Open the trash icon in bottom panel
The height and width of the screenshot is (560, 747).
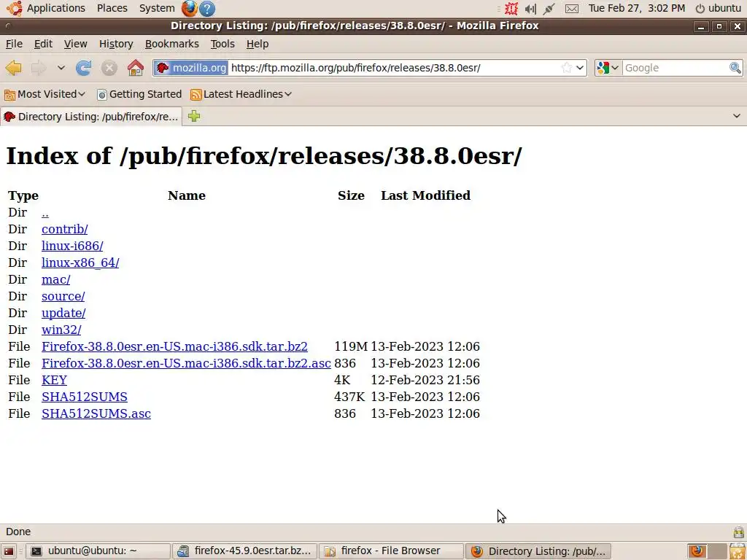(738, 551)
